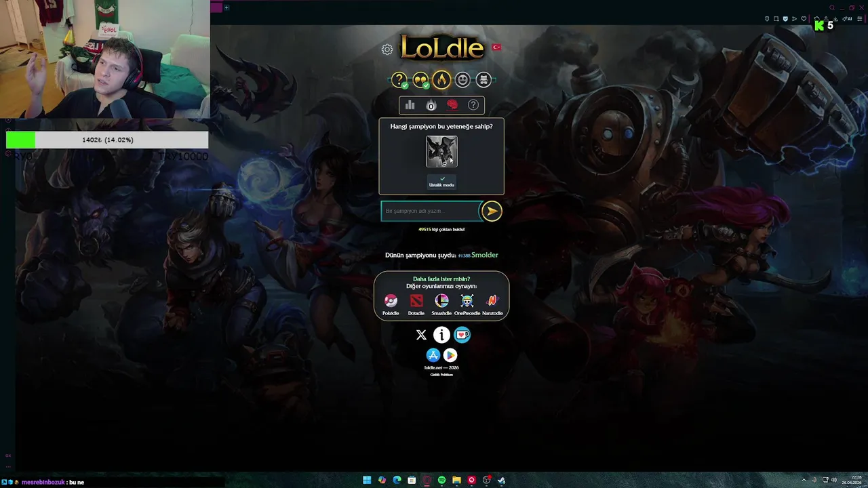The image size is (868, 488).
Task: Open the splash art game mode
Action: pos(484,80)
